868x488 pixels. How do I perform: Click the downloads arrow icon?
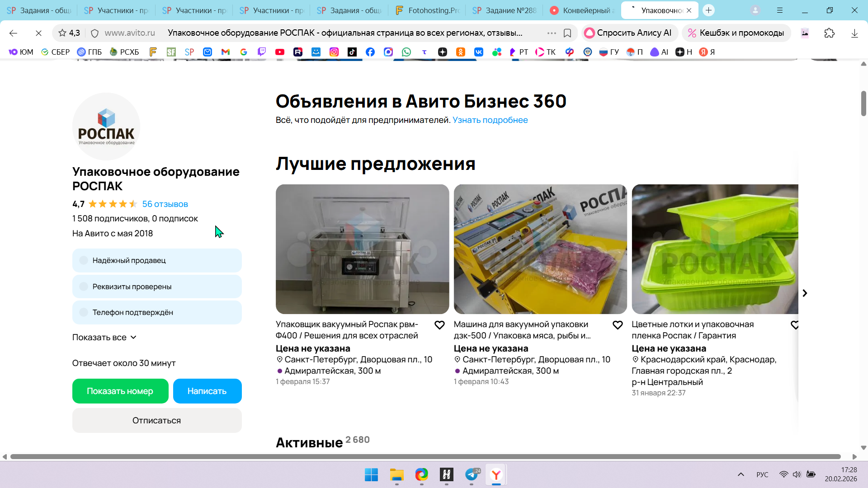tap(854, 33)
